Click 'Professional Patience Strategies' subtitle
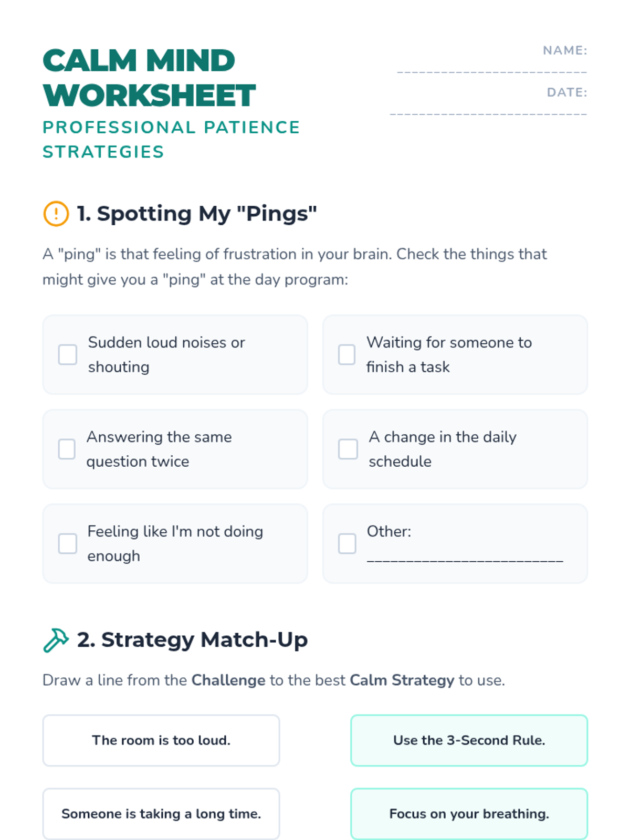The width and height of the screenshot is (630, 840). coord(171,140)
